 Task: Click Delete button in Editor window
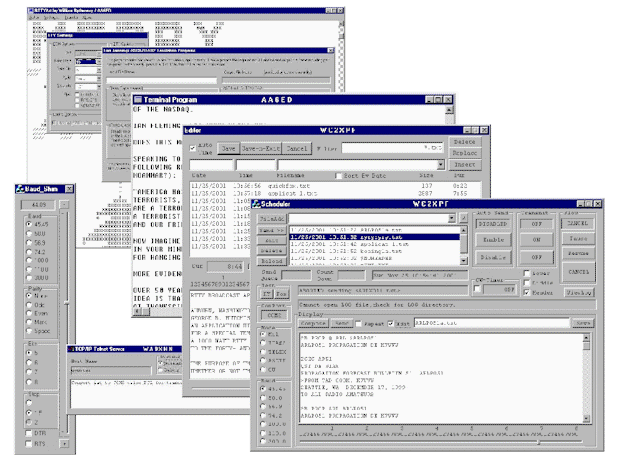[465, 141]
